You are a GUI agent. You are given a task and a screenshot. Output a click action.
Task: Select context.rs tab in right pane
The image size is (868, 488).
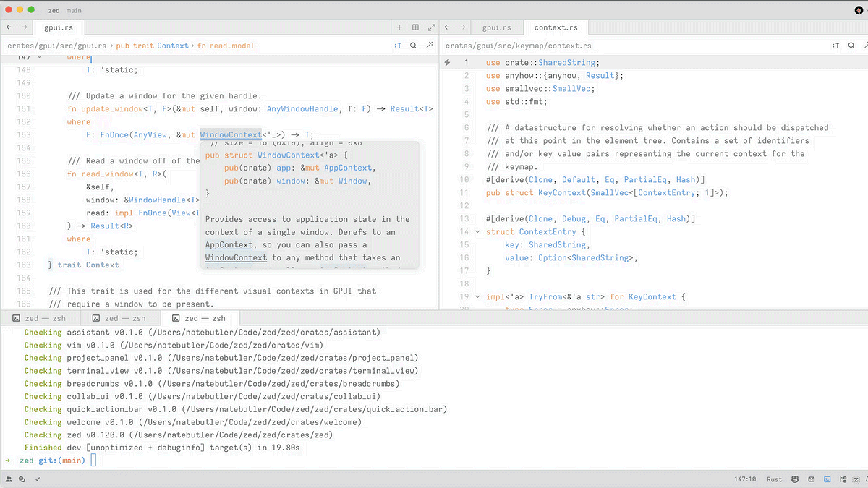556,27
